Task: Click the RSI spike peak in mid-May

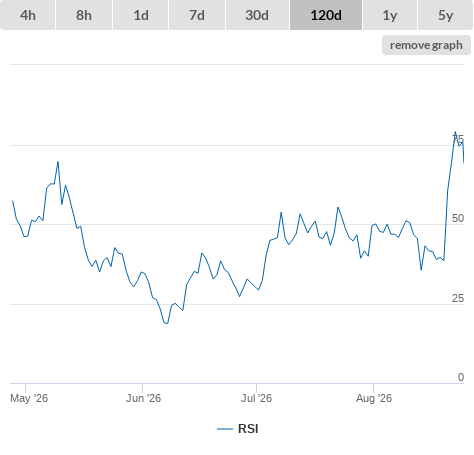Action: click(58, 162)
